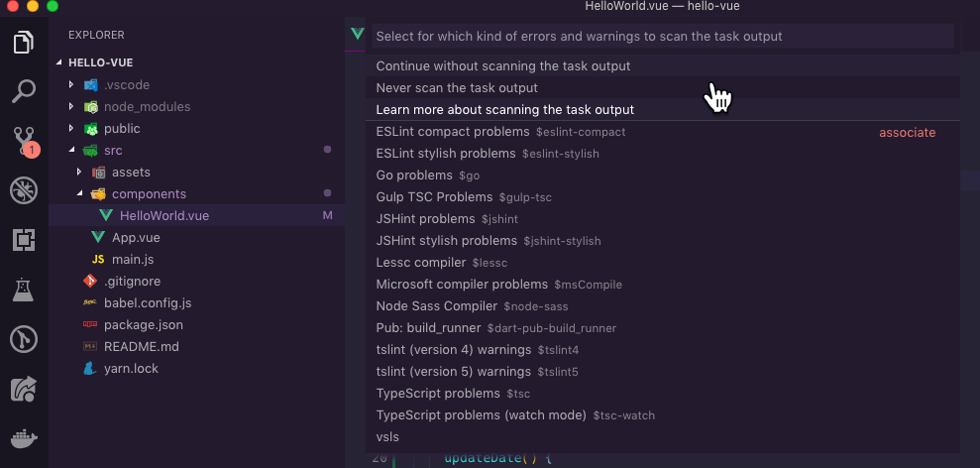Click 'Learn more about scanning the task output'
Screen dimensions: 980x468
(x=504, y=110)
